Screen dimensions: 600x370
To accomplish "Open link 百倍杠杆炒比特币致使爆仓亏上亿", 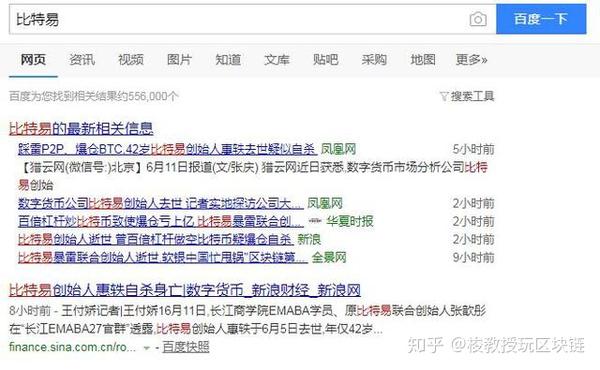I will 161,221.
